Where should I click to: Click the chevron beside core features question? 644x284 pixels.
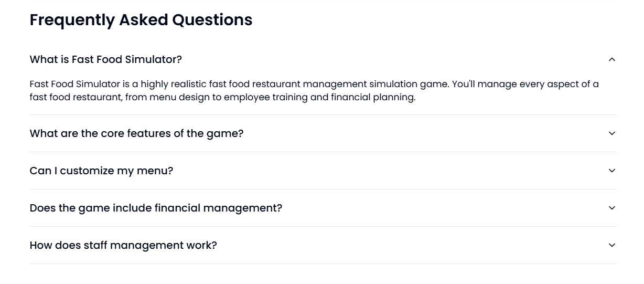click(x=611, y=133)
